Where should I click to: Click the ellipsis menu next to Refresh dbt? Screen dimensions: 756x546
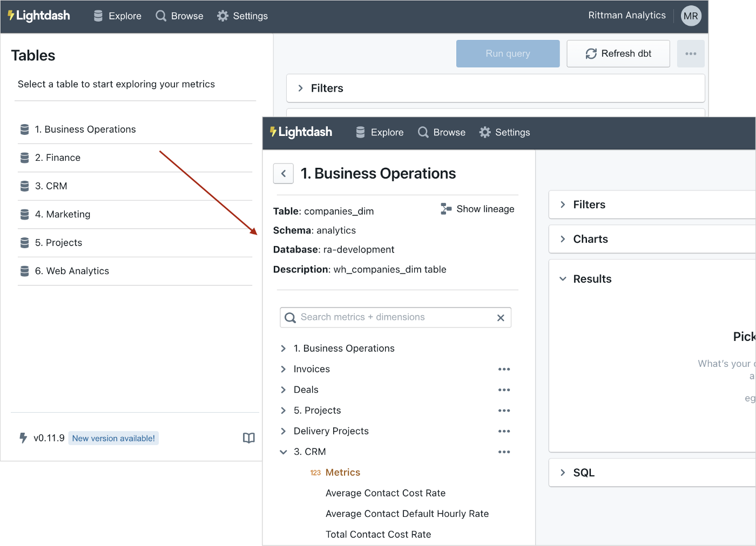(691, 53)
